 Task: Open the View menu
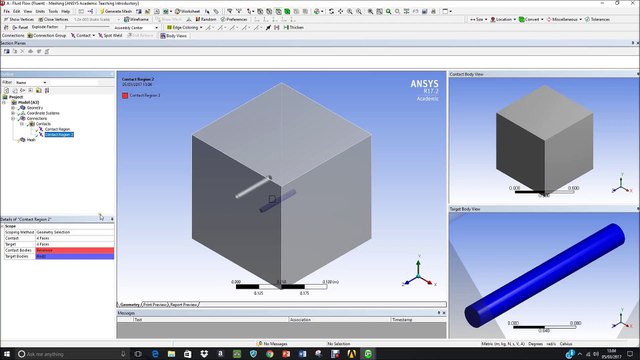[x=28, y=11]
